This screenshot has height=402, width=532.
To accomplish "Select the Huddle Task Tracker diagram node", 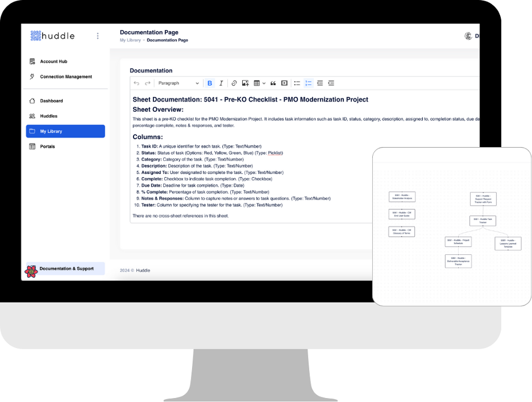I will click(x=483, y=221).
